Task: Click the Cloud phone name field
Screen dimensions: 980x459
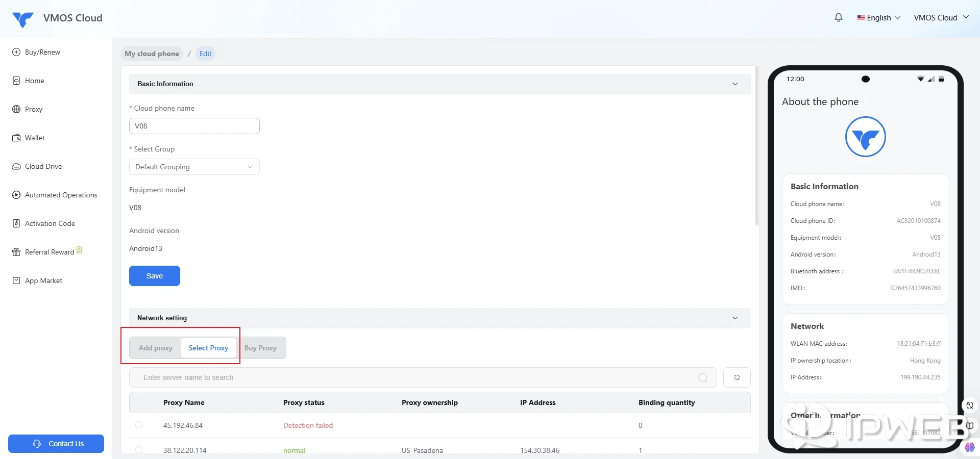Action: pos(194,126)
